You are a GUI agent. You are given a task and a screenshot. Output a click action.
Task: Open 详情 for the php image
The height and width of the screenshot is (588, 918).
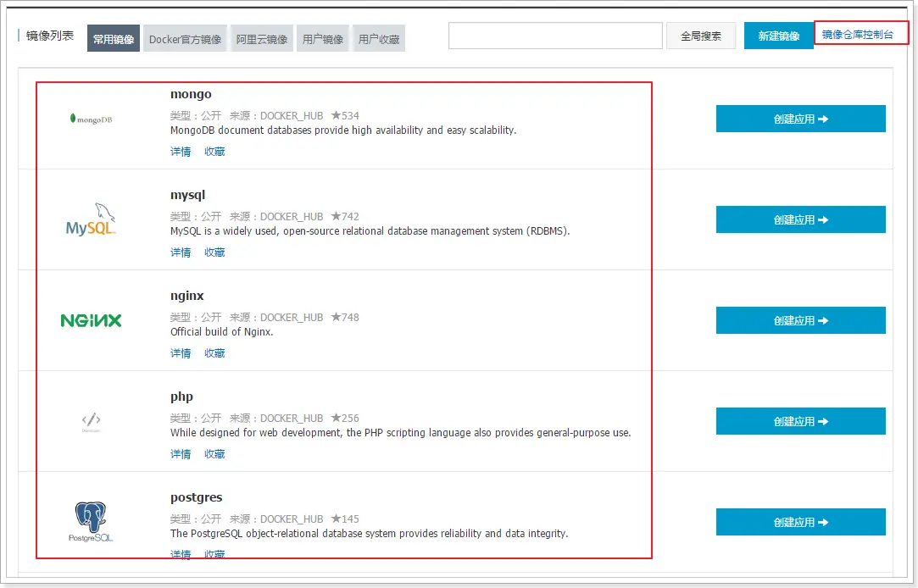181,454
